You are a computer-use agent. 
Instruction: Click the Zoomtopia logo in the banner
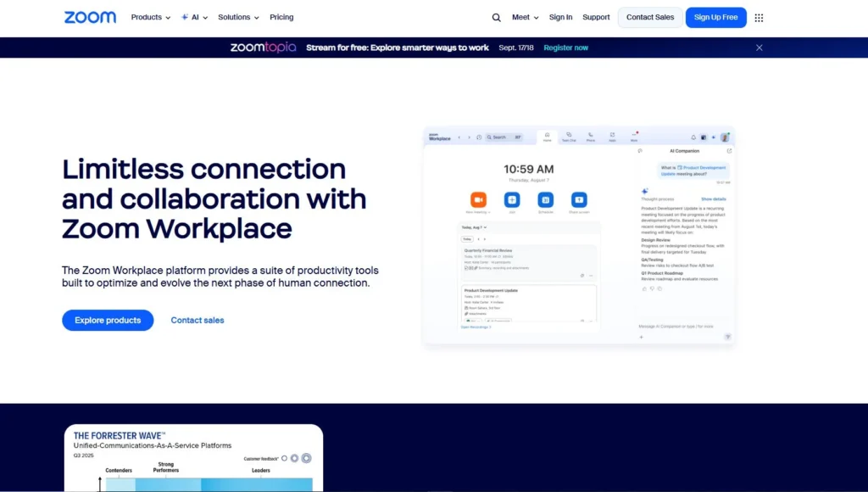pyautogui.click(x=264, y=48)
